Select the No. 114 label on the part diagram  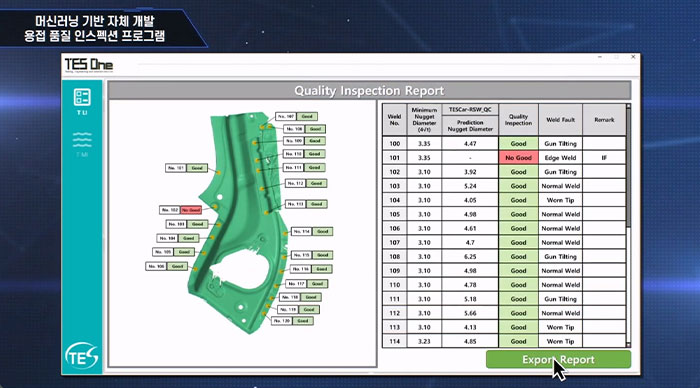point(312,232)
